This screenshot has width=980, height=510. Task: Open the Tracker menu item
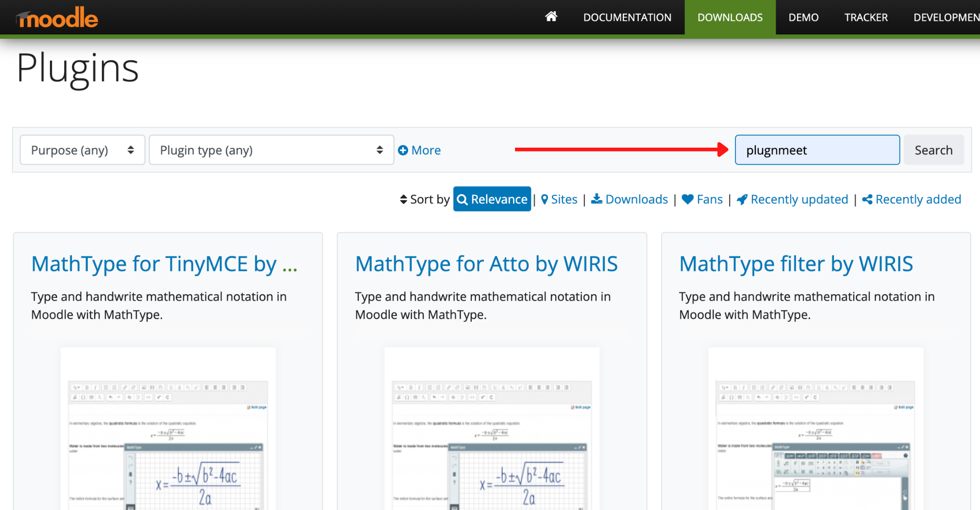[x=866, y=17]
